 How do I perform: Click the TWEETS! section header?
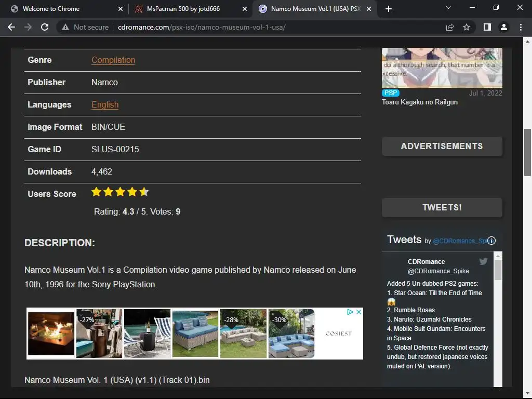coord(442,208)
